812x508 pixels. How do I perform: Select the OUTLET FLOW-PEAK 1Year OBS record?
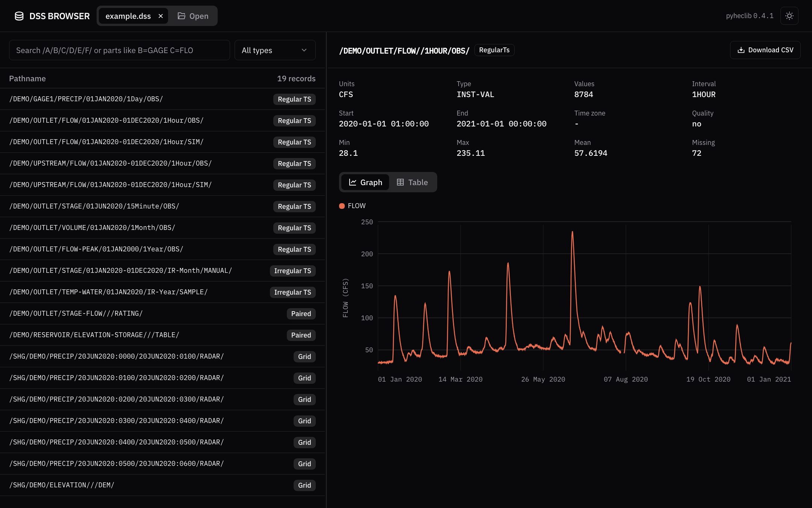pos(162,249)
